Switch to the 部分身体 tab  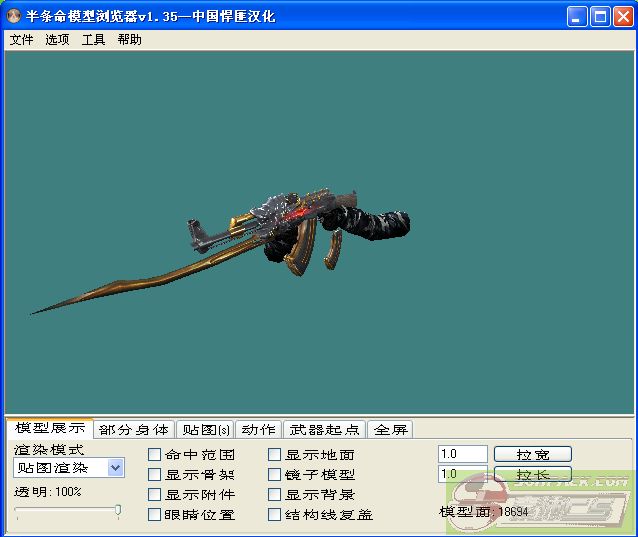[x=134, y=430]
